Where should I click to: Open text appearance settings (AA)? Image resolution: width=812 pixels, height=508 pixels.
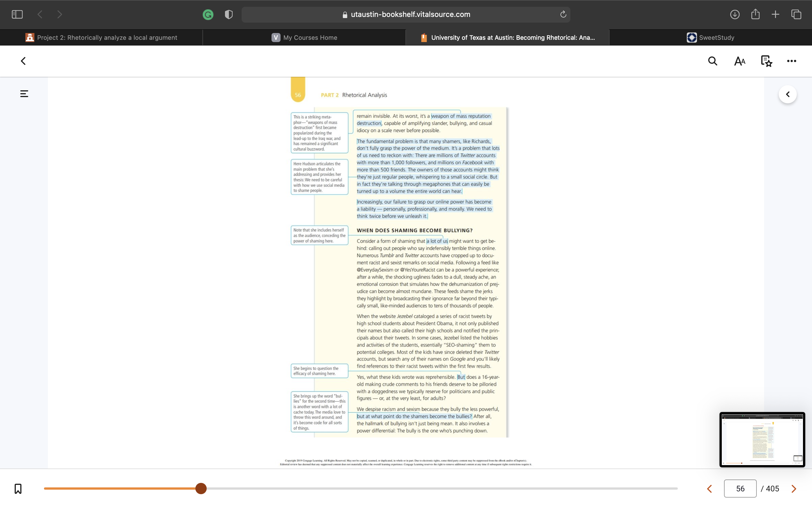tap(740, 61)
